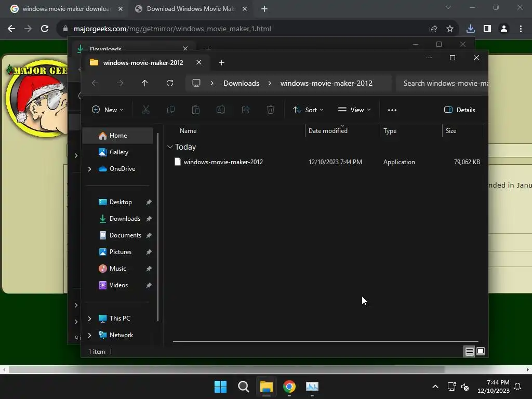Open Downloads quick access folder
Viewport: 532px width, 399px height.
pyautogui.click(x=119, y=219)
